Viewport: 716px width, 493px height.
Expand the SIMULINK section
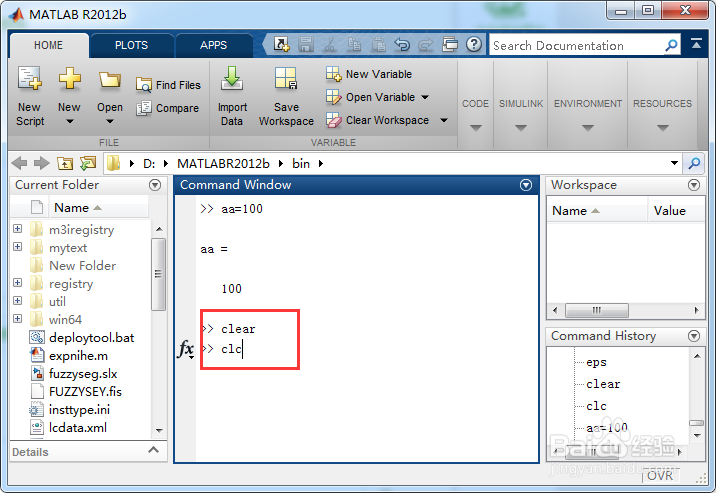click(x=521, y=128)
